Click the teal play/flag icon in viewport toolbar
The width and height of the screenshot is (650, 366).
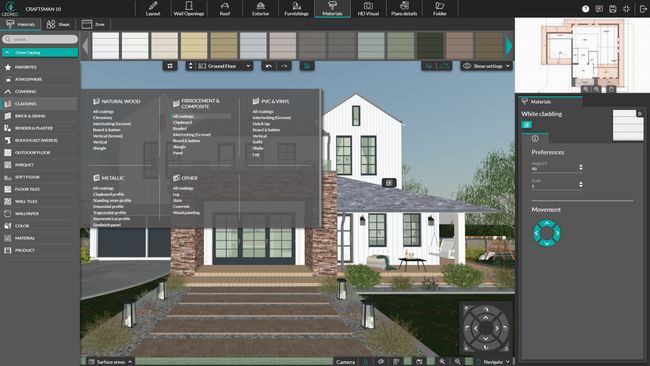(x=307, y=66)
